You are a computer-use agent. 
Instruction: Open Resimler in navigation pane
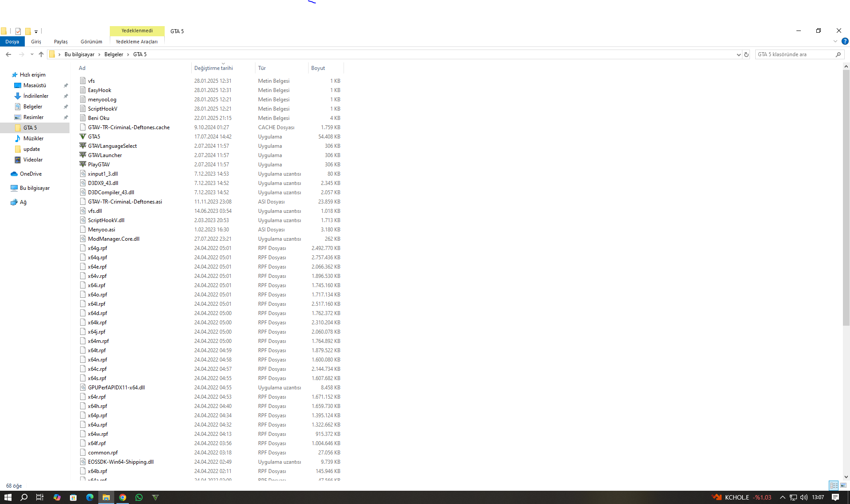(x=33, y=117)
